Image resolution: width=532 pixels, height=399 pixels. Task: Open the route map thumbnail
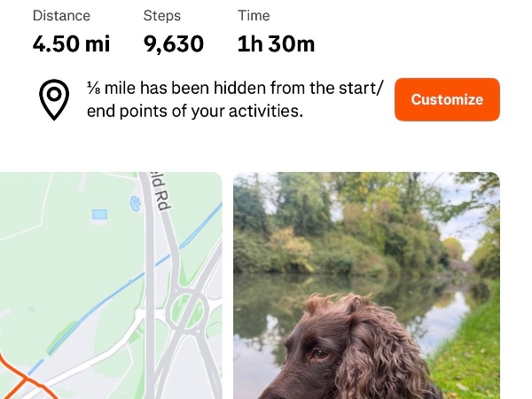[111, 284]
